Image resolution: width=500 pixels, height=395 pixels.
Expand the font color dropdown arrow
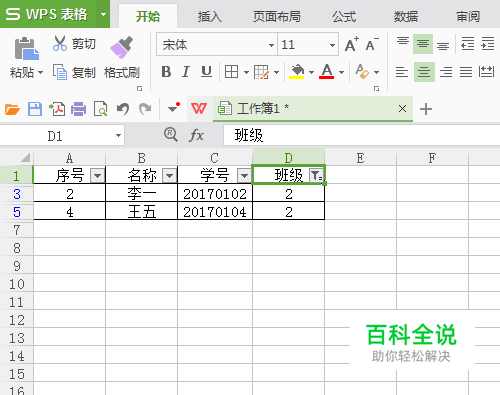coord(341,72)
